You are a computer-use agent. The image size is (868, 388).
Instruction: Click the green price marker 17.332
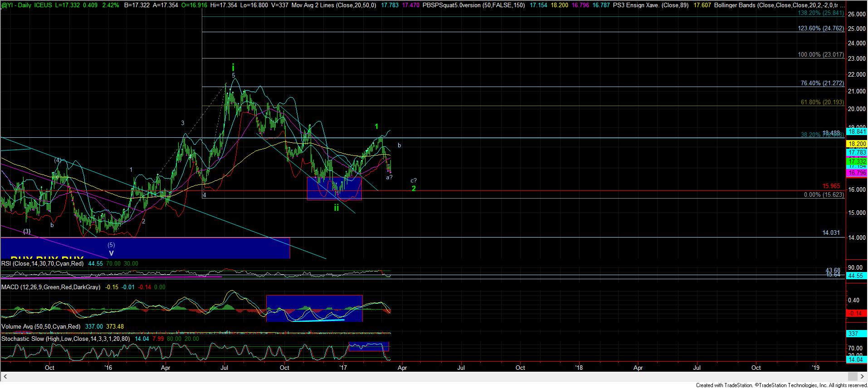857,162
